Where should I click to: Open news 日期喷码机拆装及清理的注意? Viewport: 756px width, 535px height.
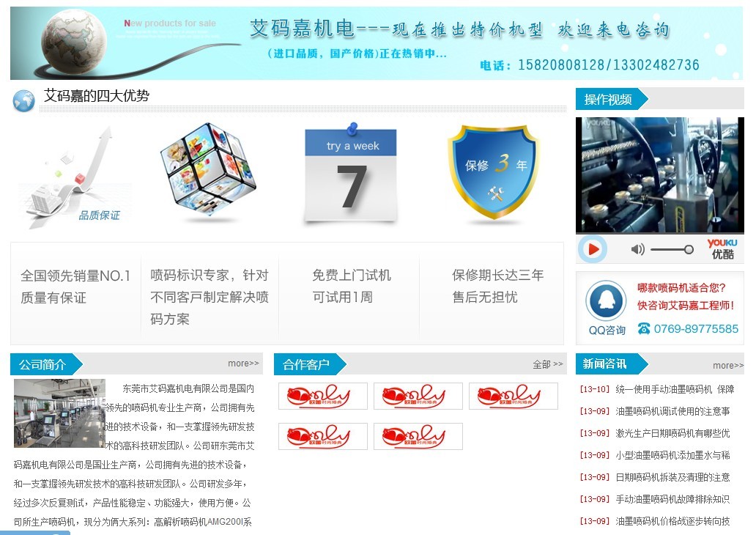pyautogui.click(x=672, y=477)
